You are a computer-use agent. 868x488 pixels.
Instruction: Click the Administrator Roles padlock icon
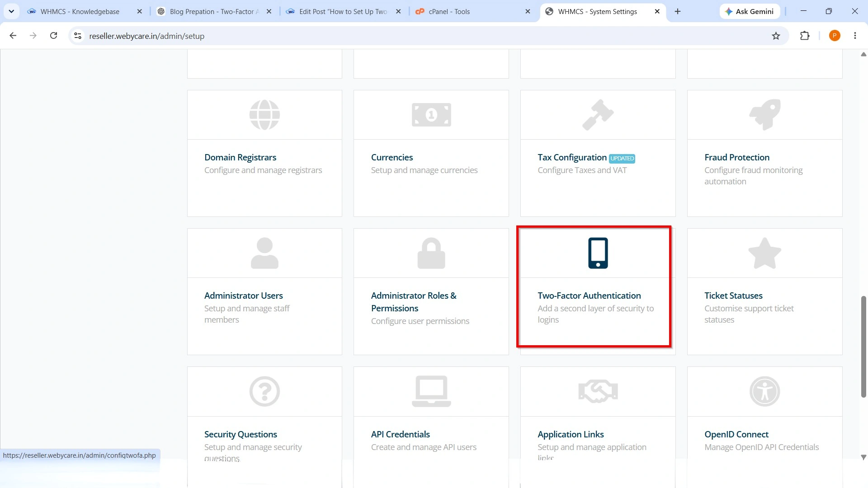431,253
